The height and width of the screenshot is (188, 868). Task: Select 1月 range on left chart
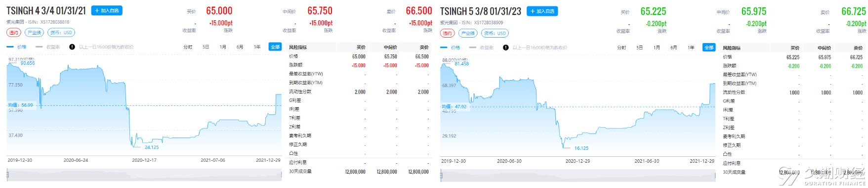[x=223, y=47]
